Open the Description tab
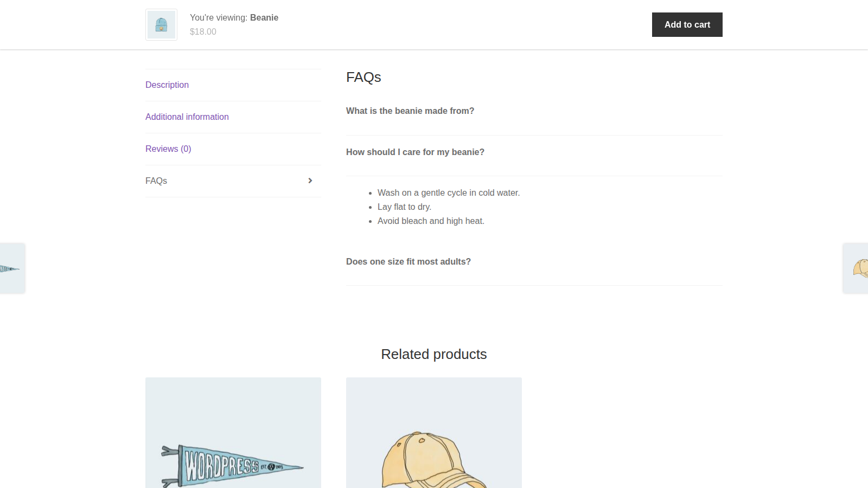The width and height of the screenshot is (868, 488). [x=167, y=85]
